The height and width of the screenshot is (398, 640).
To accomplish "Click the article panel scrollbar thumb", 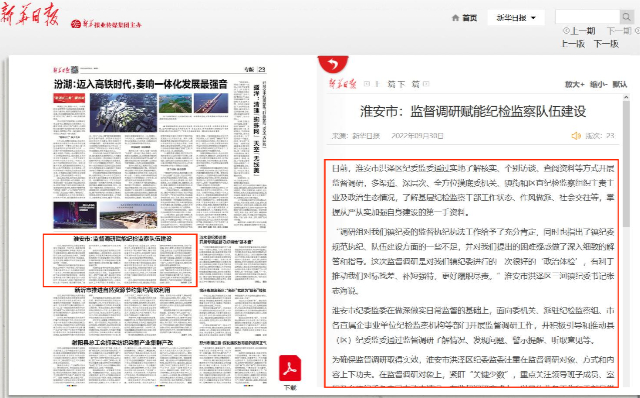I will pos(626,164).
